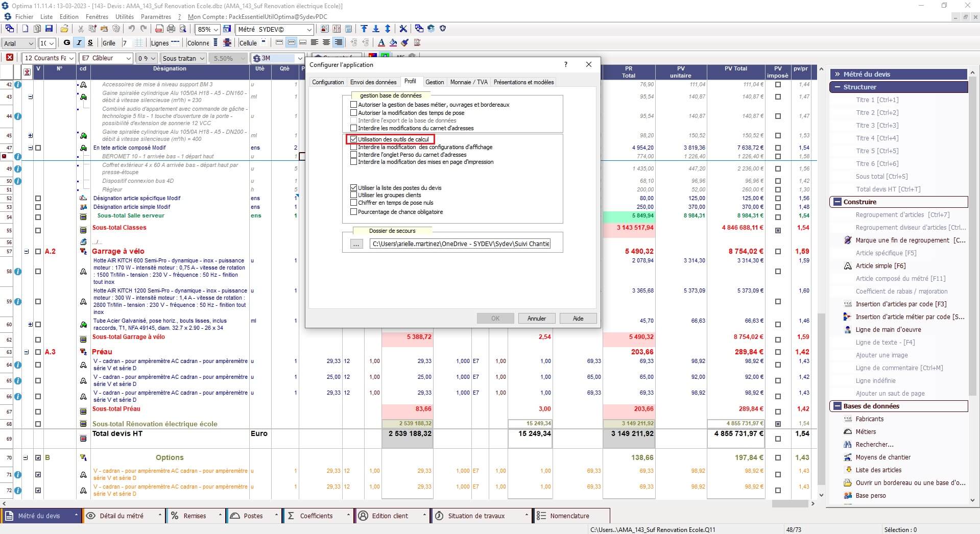
Task: Click the font color A icon
Action: click(381, 42)
